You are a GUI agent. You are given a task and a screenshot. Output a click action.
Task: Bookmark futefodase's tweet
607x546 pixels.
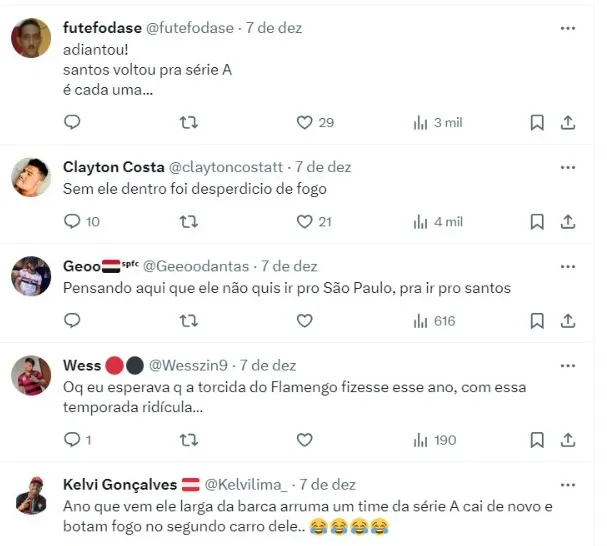pos(537,122)
